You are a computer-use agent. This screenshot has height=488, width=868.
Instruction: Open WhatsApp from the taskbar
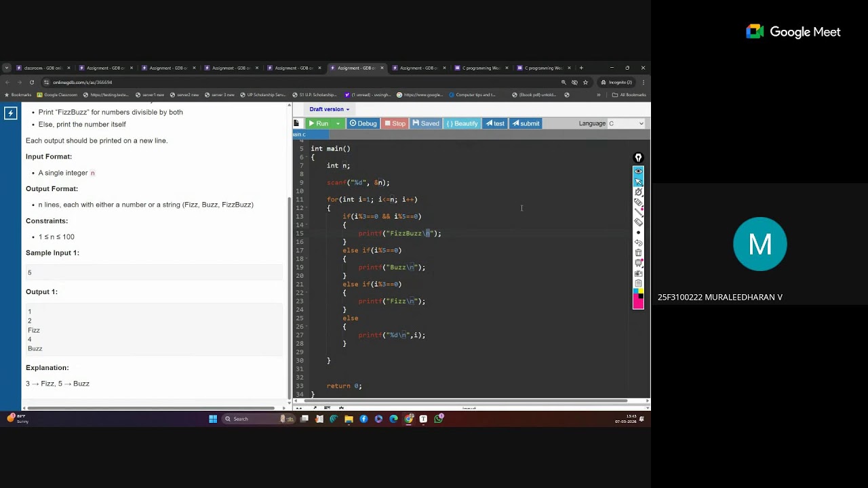pos(439,419)
